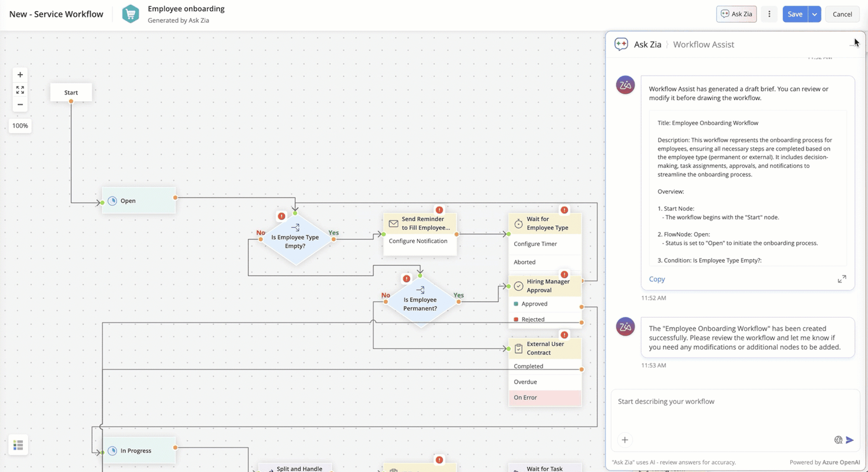
Task: Select the Rejected status branch
Action: (x=533, y=319)
